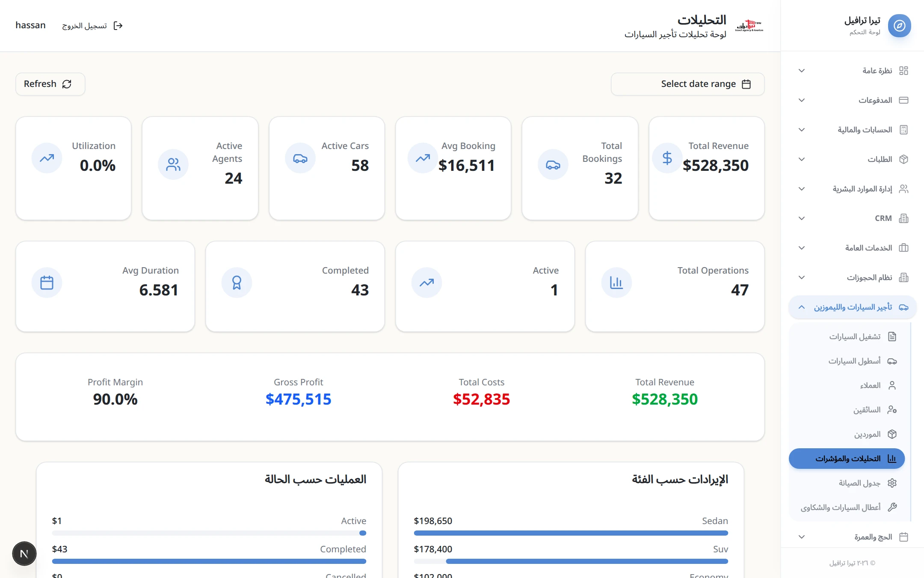
Task: Click the hassan username in header
Action: pos(30,25)
